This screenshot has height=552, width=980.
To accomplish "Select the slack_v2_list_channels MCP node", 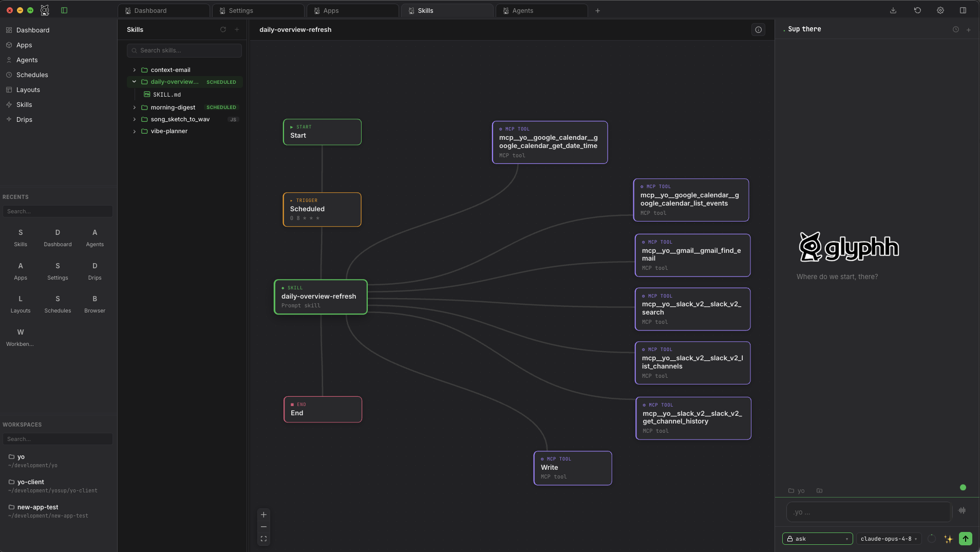I will click(x=693, y=363).
